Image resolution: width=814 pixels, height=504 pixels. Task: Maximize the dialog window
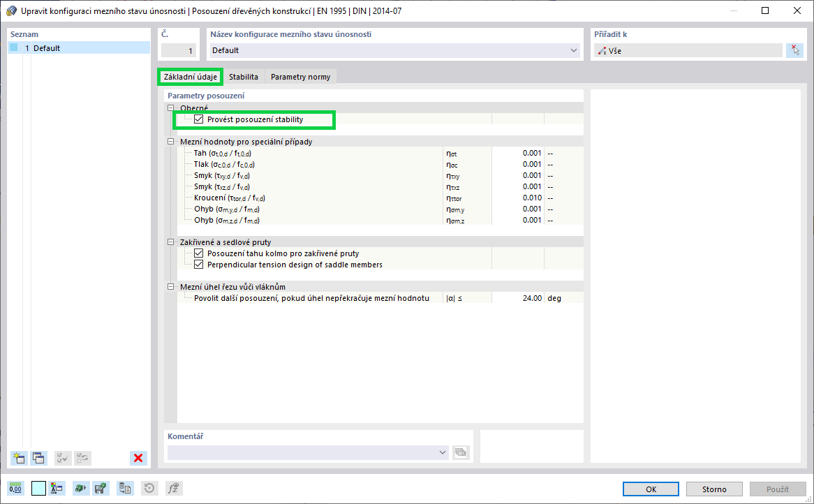point(764,10)
